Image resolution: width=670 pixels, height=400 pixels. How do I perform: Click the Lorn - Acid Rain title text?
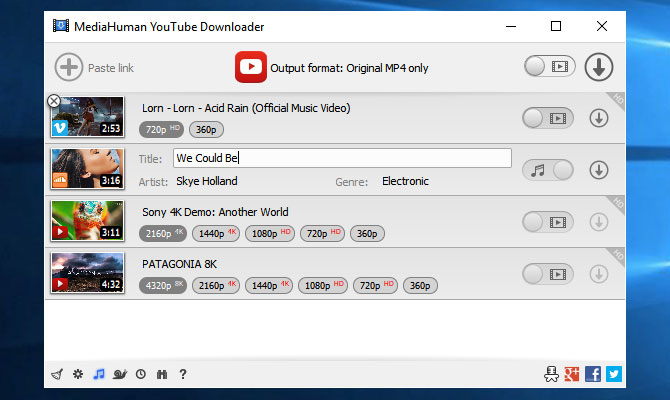(246, 108)
